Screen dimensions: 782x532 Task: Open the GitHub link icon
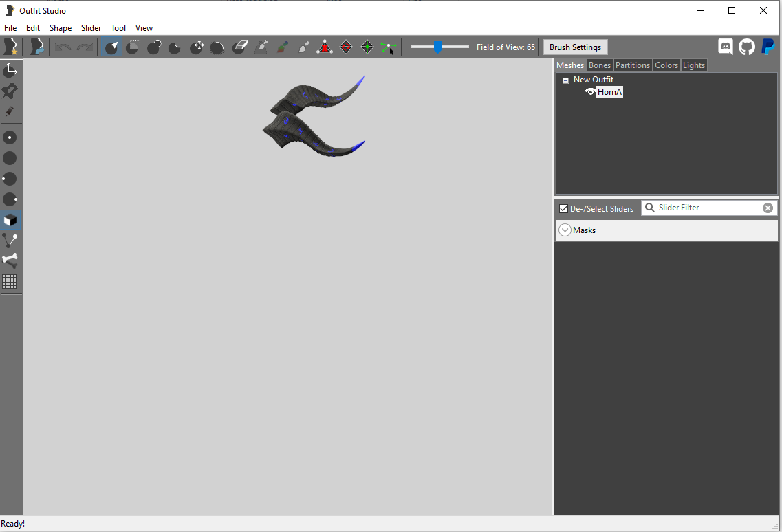click(747, 47)
